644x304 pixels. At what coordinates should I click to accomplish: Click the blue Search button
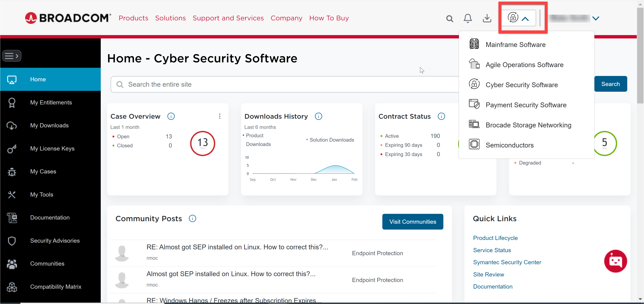[x=610, y=84]
